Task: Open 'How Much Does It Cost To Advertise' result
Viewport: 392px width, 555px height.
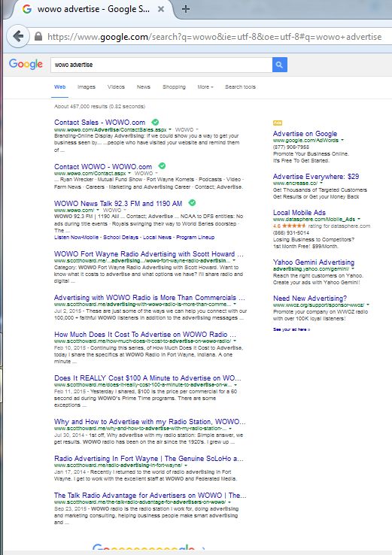Action: pyautogui.click(x=145, y=334)
